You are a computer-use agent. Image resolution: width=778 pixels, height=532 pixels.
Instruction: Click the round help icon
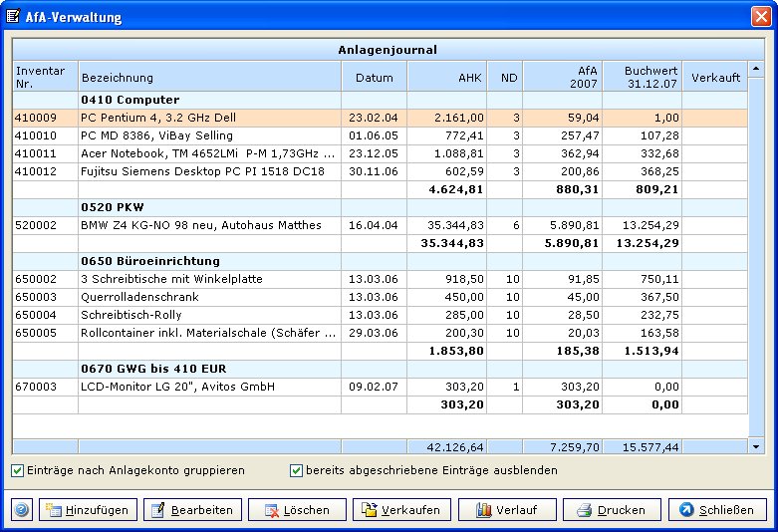[x=22, y=510]
